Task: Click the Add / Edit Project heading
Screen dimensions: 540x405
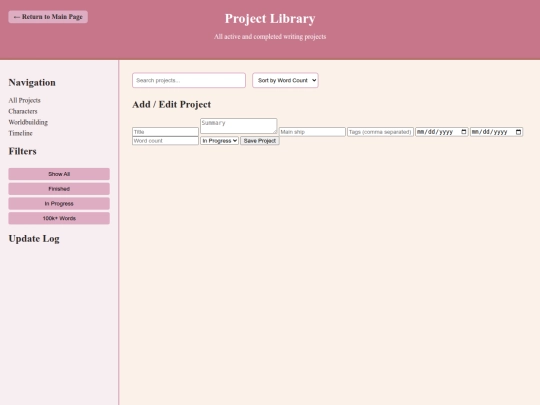Action: click(172, 104)
